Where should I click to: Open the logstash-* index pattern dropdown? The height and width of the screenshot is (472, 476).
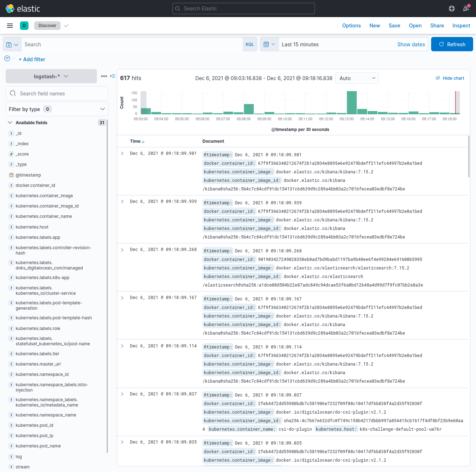tap(51, 76)
